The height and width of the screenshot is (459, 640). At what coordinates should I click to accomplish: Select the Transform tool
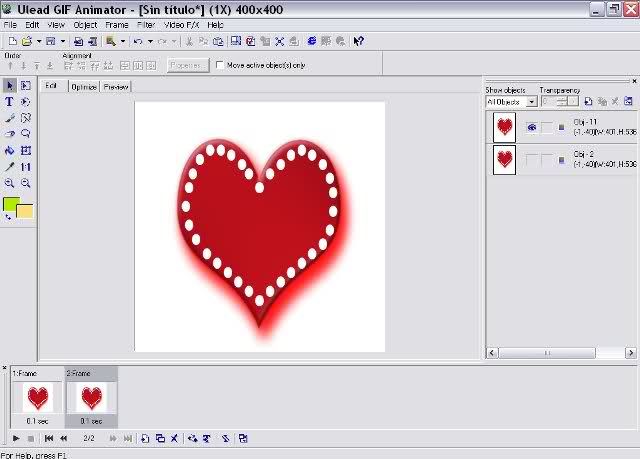point(26,151)
